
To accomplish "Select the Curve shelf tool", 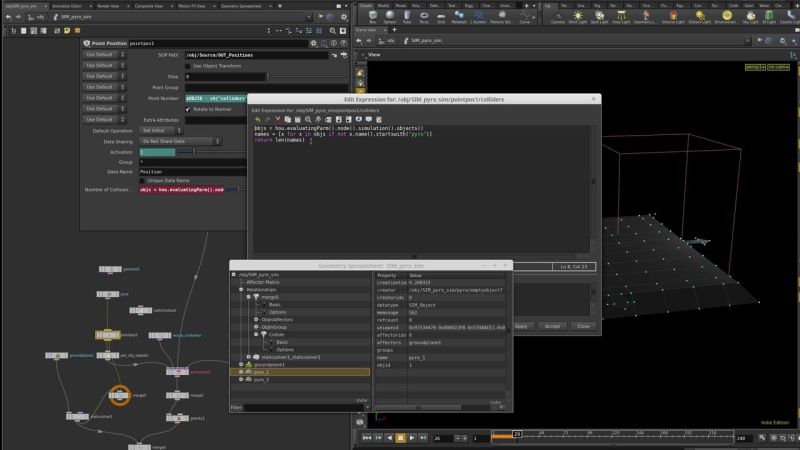I will click(524, 17).
